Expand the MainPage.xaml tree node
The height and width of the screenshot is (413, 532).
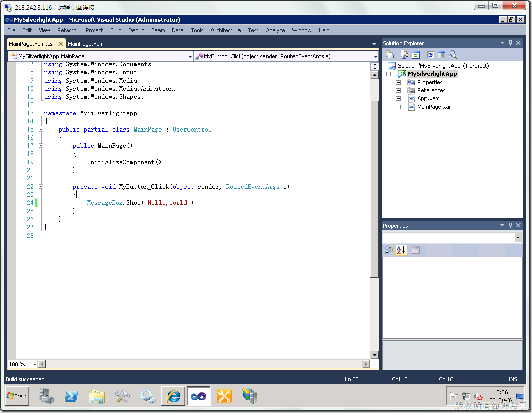click(398, 107)
